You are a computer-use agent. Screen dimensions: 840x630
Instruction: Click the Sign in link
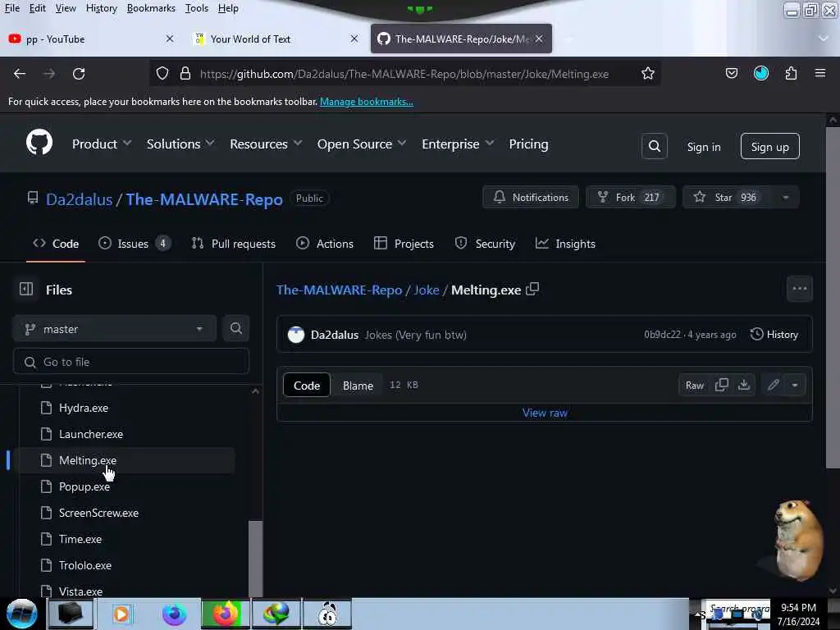[x=703, y=146]
